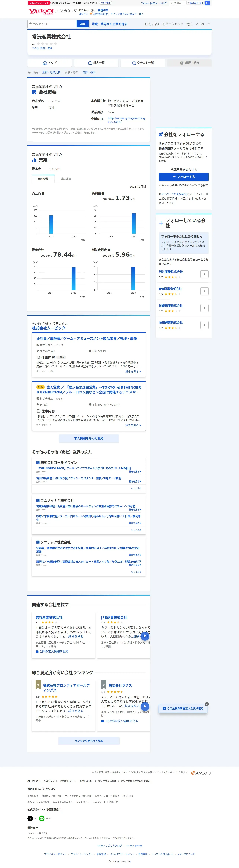Click the マイページの配信設定 link
The image size is (239, 868).
coord(174,194)
